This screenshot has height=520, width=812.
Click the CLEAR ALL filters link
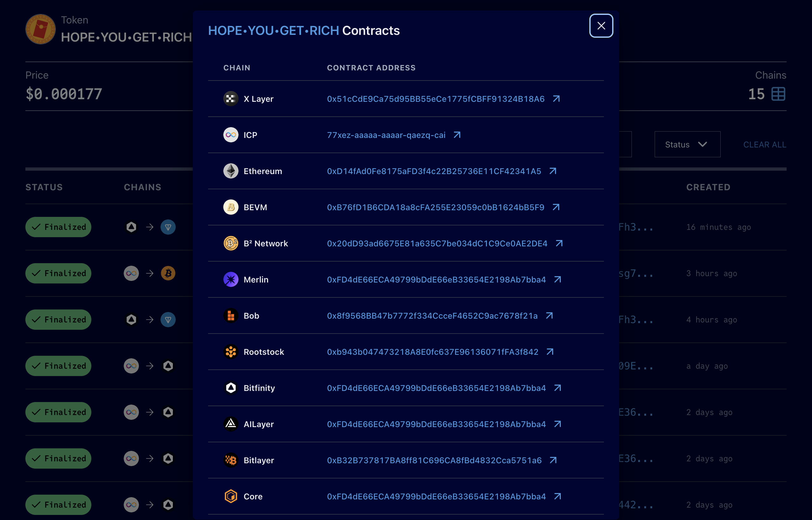pos(764,145)
